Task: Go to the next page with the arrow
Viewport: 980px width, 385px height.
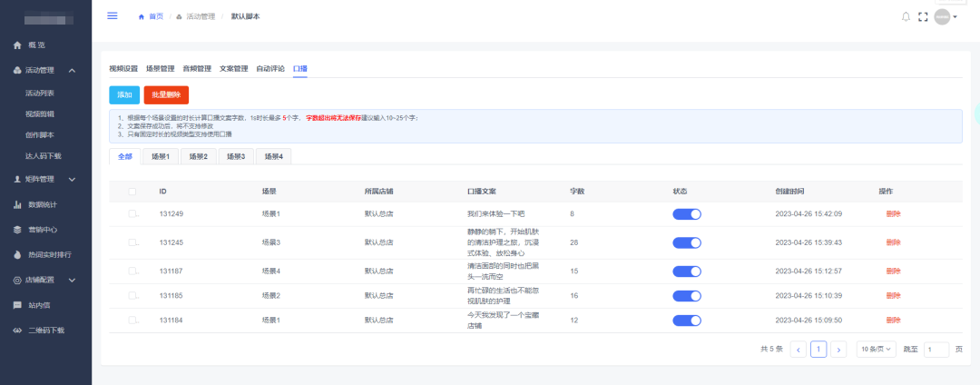Action: tap(838, 350)
